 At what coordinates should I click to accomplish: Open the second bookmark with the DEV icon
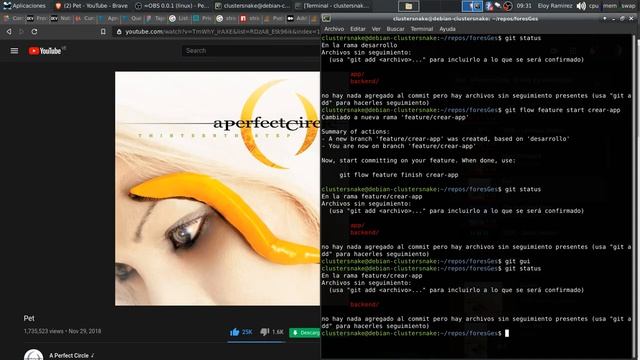[x=36, y=18]
